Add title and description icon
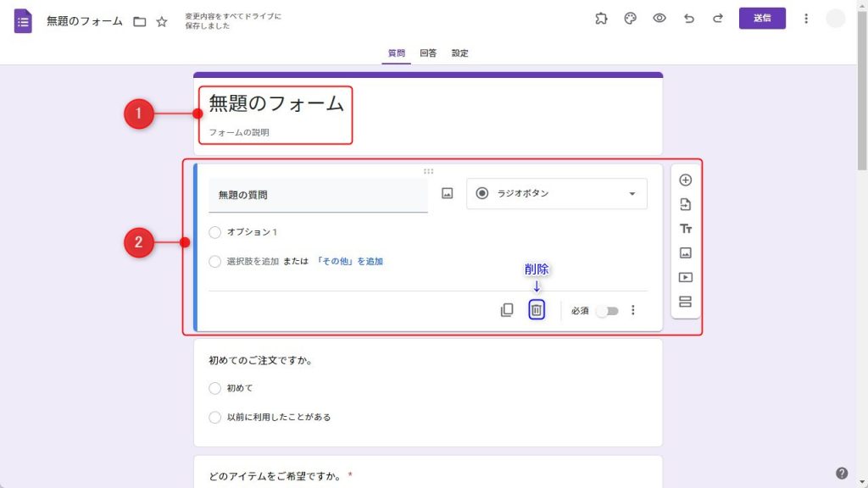The height and width of the screenshot is (488, 868). tap(685, 229)
